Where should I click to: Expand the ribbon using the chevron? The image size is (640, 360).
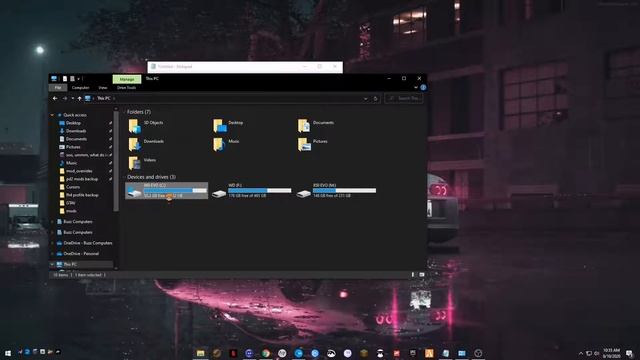(x=416, y=87)
